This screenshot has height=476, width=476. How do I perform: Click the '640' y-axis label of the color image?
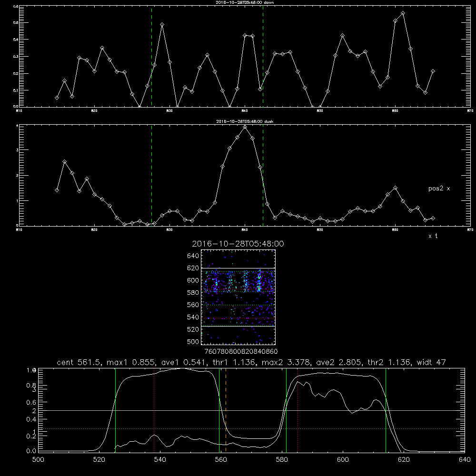click(x=193, y=256)
